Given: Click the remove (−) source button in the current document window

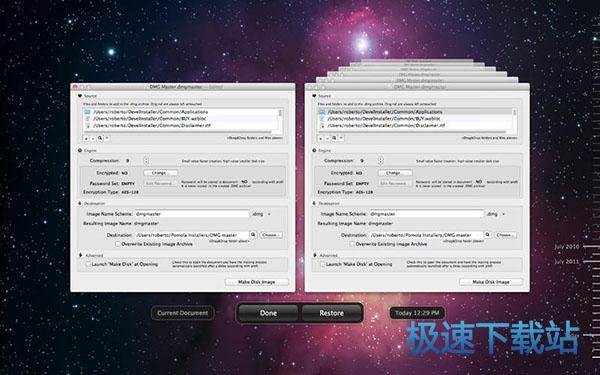Looking at the screenshot, I should click(93, 138).
